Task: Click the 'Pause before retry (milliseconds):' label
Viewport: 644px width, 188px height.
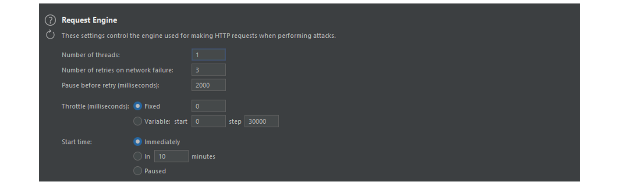Action: point(111,86)
